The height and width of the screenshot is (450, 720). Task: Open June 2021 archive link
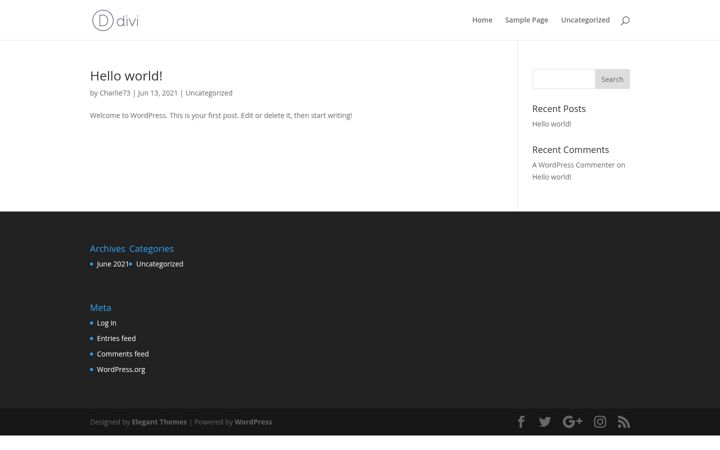(x=112, y=264)
